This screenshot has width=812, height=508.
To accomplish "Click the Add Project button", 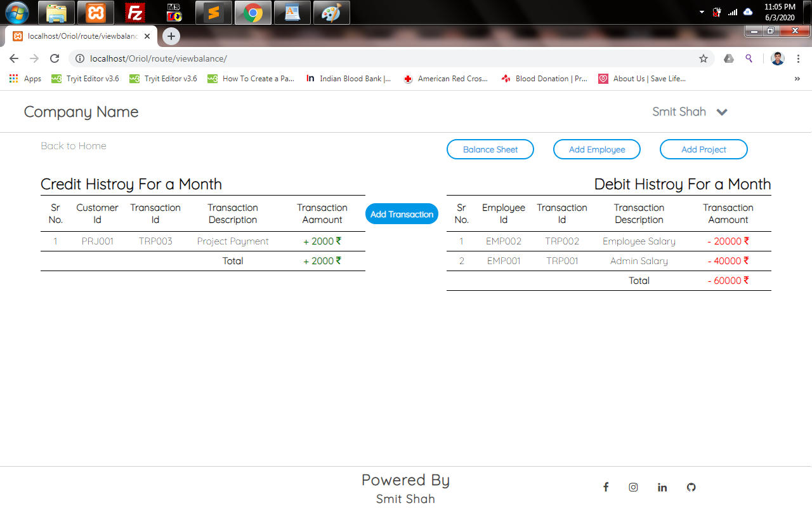I will click(704, 149).
